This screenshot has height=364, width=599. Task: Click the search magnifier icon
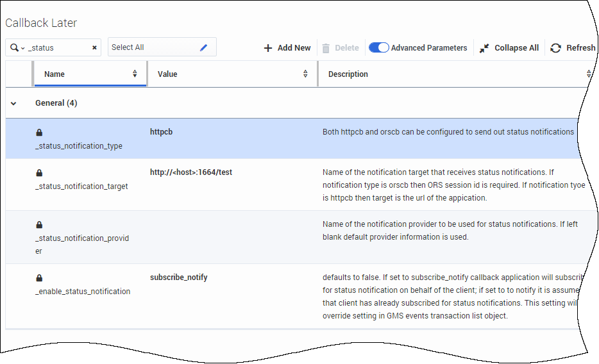click(14, 47)
